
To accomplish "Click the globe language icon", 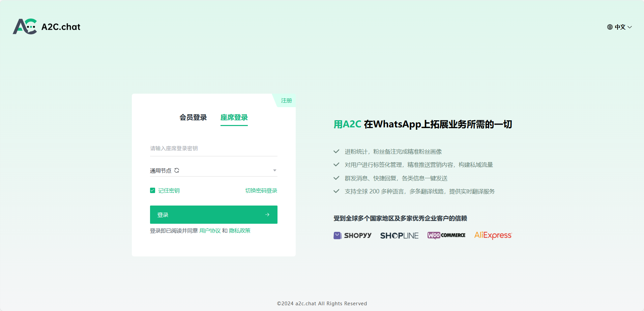I will pyautogui.click(x=609, y=27).
